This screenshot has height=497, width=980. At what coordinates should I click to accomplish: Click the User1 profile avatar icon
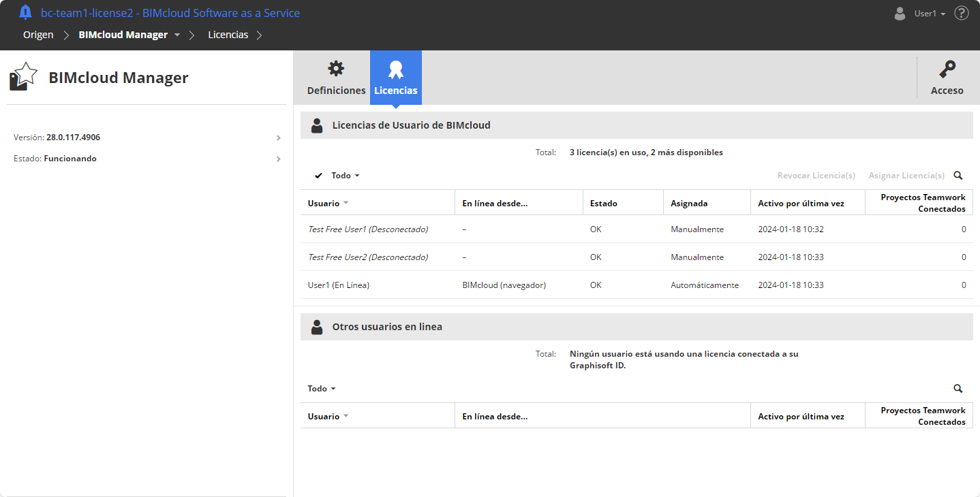pos(900,14)
